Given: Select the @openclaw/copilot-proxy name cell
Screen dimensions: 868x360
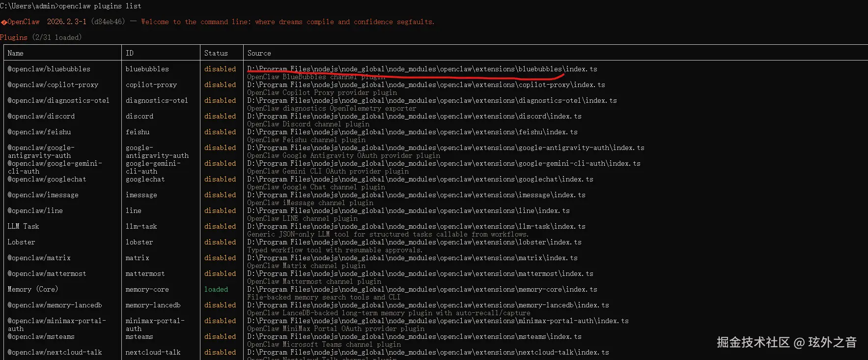Looking at the screenshot, I should point(53,85).
